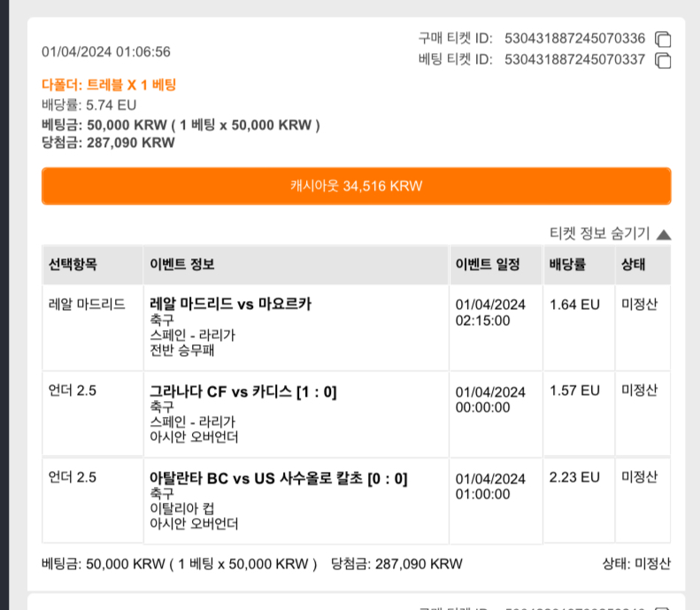700x610 pixels.
Task: Click the 배당률: 5.74 EU text
Action: 88,105
